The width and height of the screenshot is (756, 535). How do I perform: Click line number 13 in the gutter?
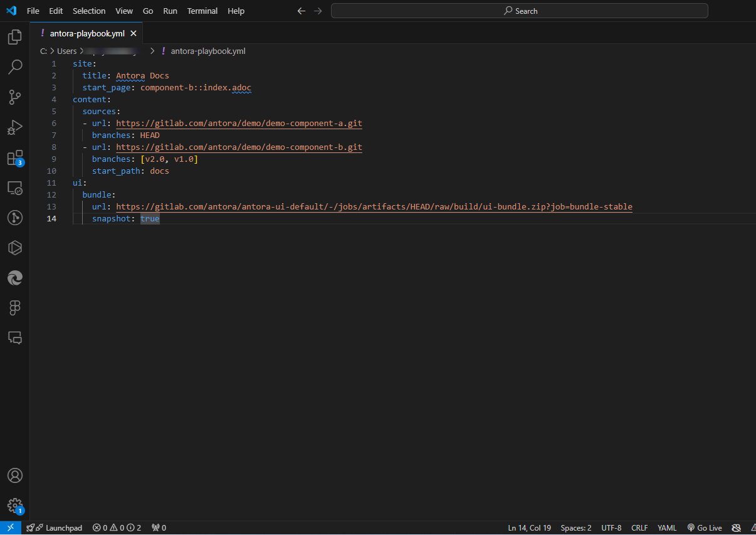coord(51,207)
